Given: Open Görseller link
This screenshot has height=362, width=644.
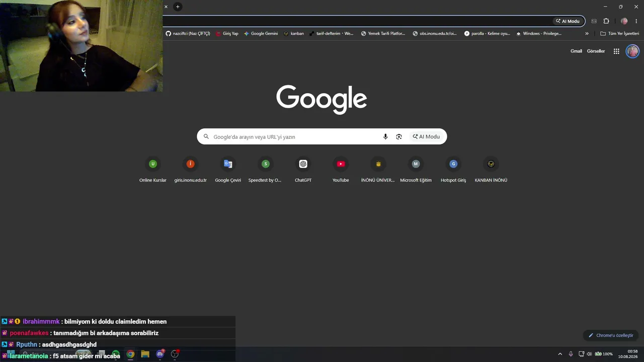Looking at the screenshot, I should tap(596, 51).
